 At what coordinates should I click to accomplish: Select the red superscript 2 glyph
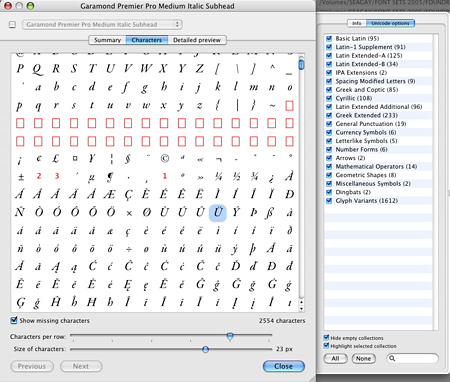(39, 176)
